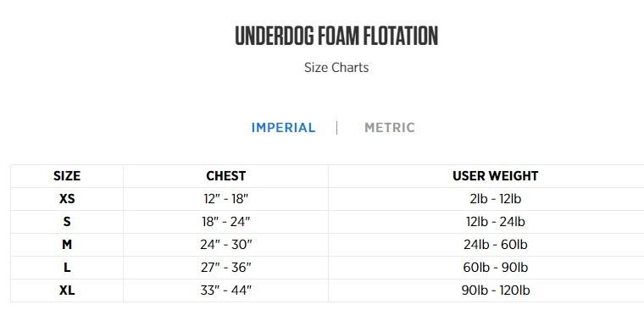This screenshot has height=332, width=644.
Task: Click the Underdog Foam Flotation heading
Action: pyautogui.click(x=336, y=36)
